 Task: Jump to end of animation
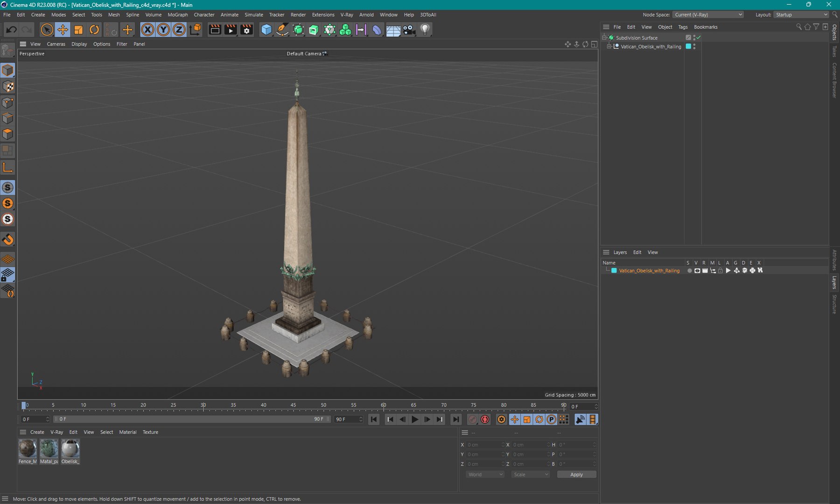[456, 420]
